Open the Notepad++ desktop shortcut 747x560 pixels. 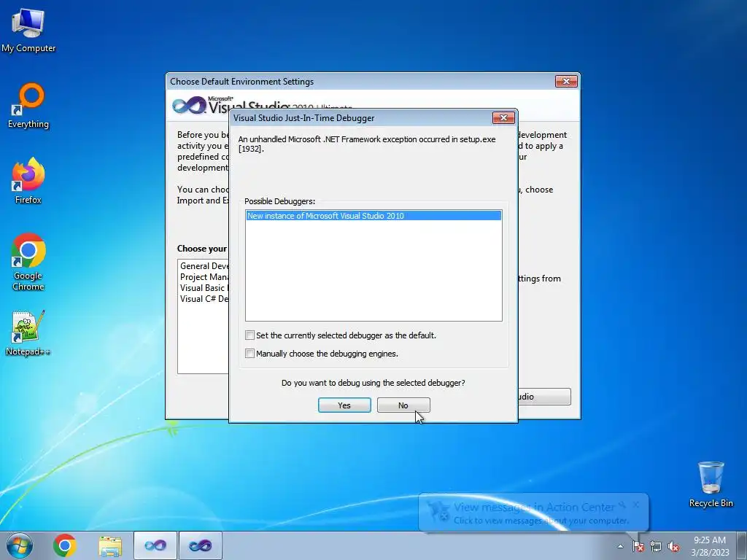click(x=28, y=332)
